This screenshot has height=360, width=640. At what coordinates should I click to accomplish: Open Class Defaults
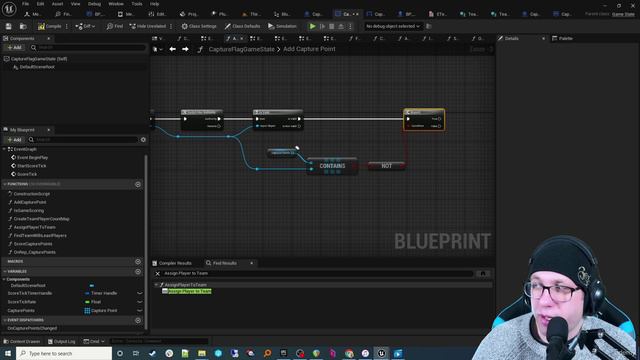[242, 26]
